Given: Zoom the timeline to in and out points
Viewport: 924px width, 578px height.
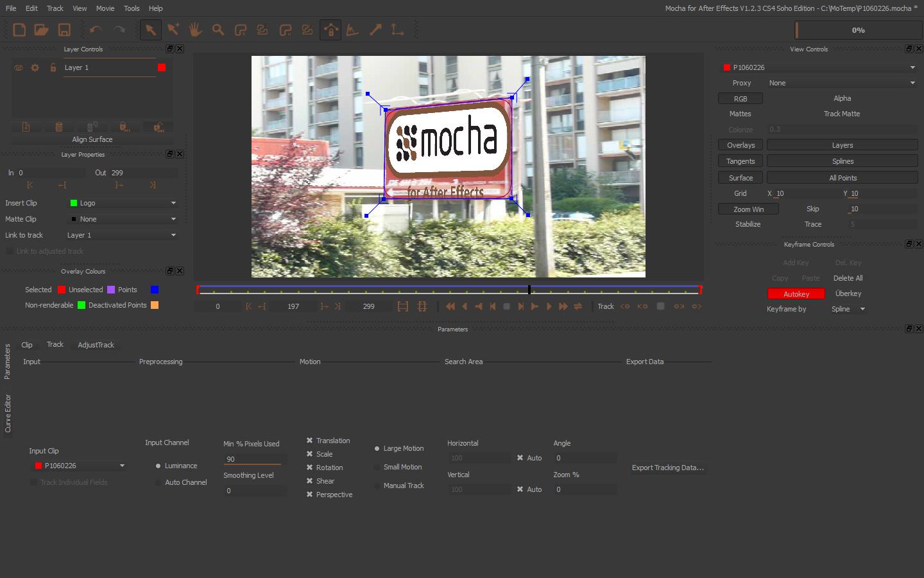Looking at the screenshot, I should (403, 306).
